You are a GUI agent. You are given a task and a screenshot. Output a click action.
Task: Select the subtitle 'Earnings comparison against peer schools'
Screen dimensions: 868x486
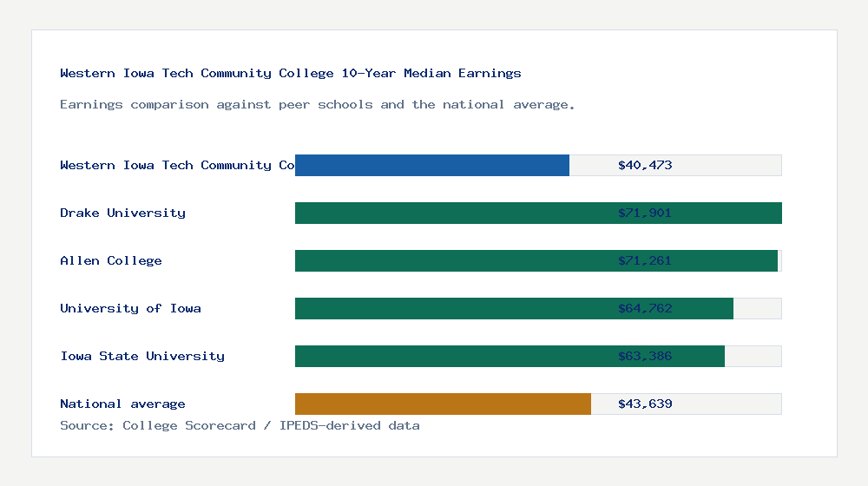[x=317, y=105]
